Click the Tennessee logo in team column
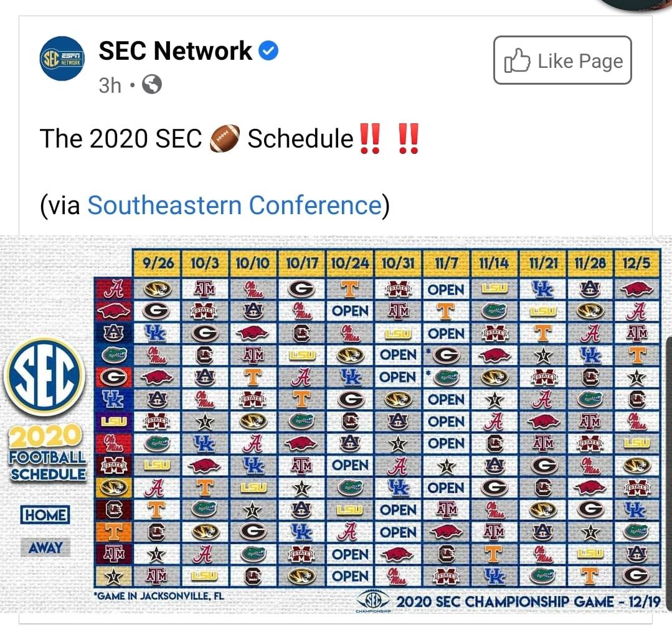Image resolution: width=672 pixels, height=632 pixels. [x=113, y=532]
